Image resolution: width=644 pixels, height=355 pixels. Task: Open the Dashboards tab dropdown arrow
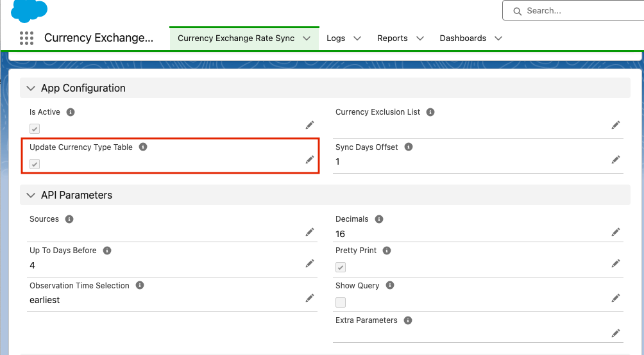498,38
